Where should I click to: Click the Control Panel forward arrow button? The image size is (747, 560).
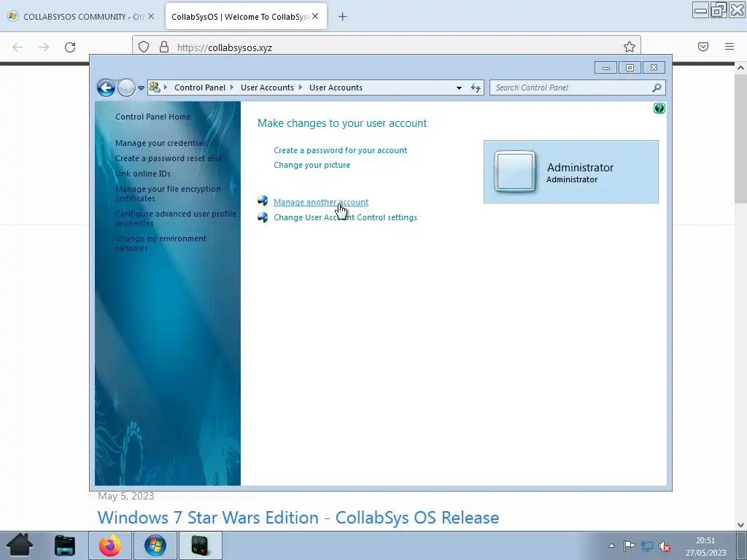[x=126, y=87]
